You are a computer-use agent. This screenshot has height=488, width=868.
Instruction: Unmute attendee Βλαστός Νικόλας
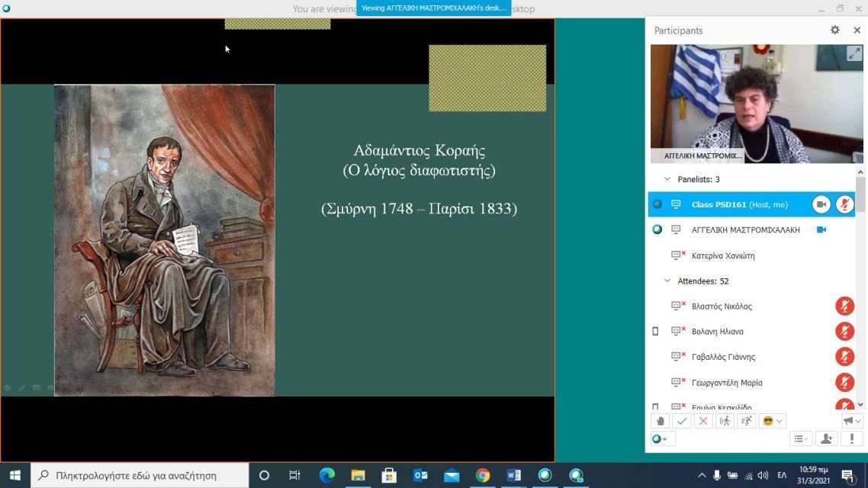click(844, 306)
